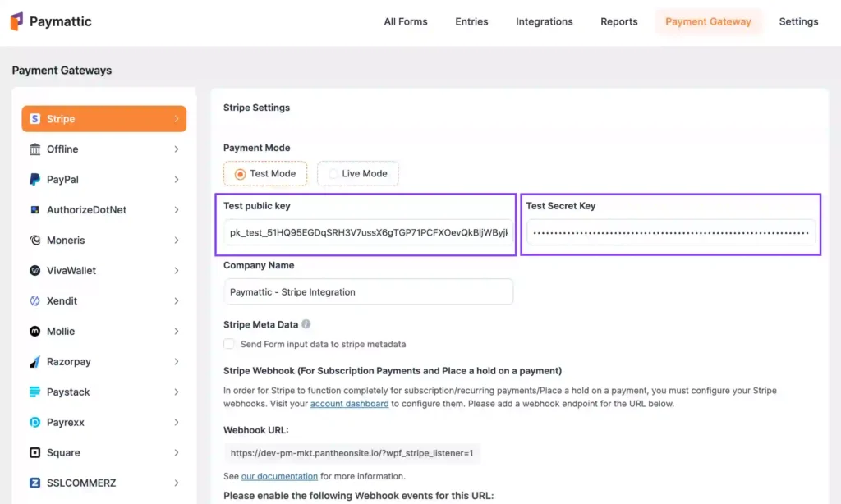Click the Xendit logo icon
This screenshot has width=841, height=504.
34,300
